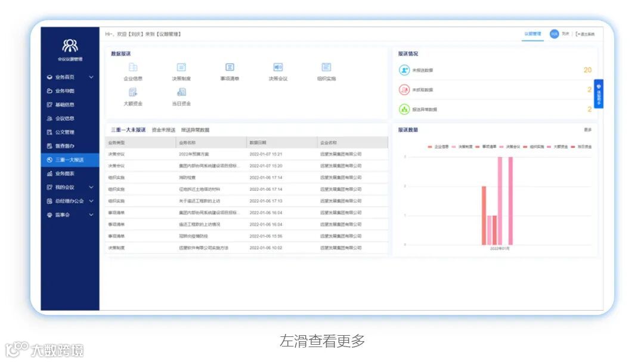Toggle the 大额资金 chart legend swatch
Image resolution: width=644 pixels, height=362 pixels.
(549, 147)
